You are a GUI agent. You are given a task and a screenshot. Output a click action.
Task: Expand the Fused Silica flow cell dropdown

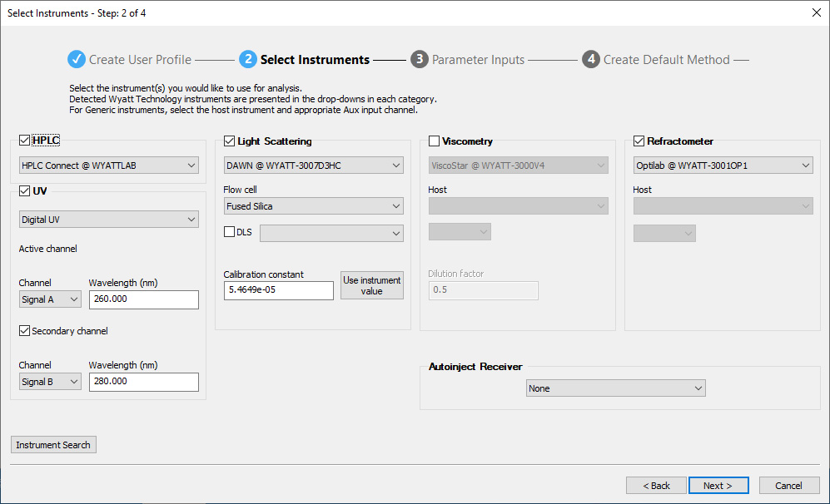tap(314, 206)
